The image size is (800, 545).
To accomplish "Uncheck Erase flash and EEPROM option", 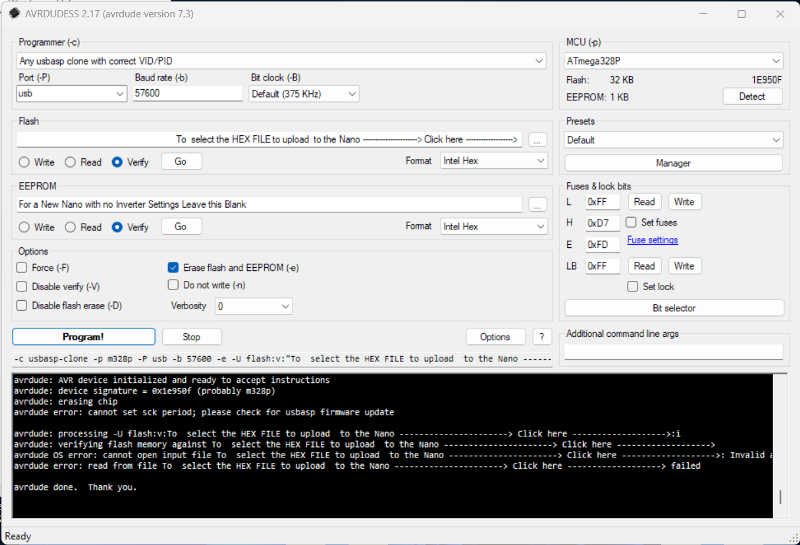I will coord(173,268).
